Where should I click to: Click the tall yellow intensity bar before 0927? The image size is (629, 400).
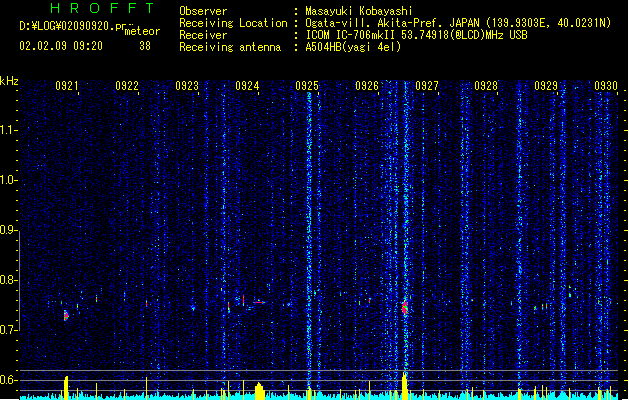click(x=404, y=386)
